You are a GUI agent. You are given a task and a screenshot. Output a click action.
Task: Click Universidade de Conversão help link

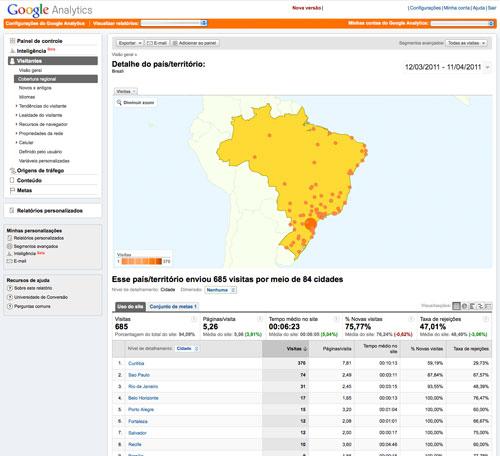coord(41,297)
